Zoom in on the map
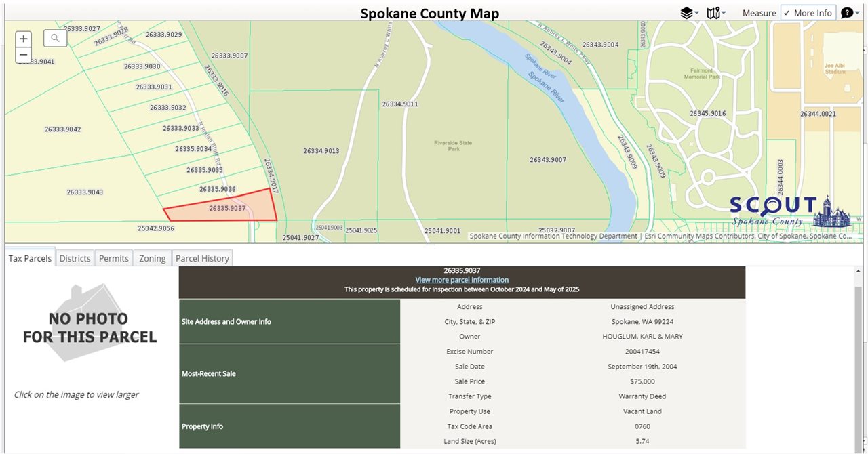Viewport: 868px width, 454px height. point(24,39)
